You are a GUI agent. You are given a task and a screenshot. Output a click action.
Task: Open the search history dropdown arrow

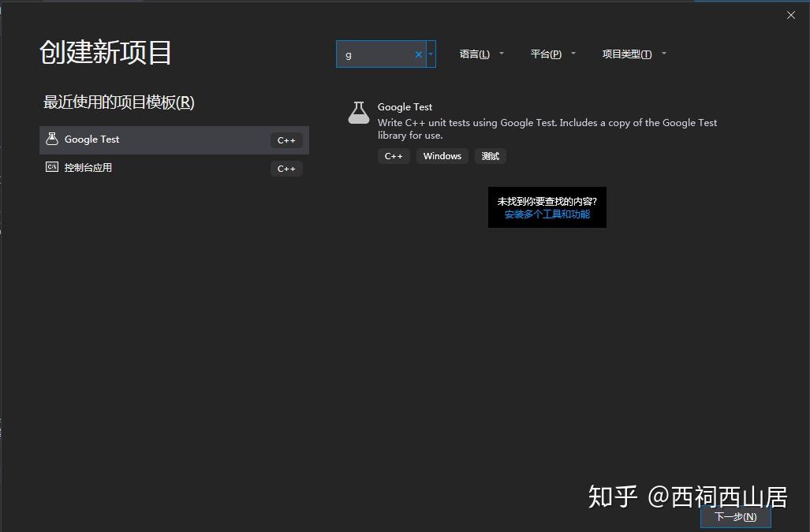tap(431, 54)
